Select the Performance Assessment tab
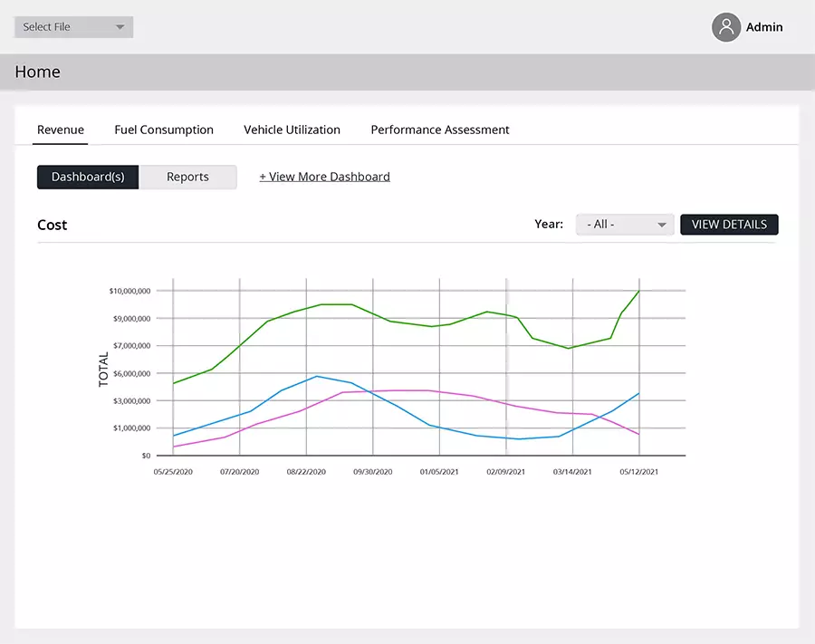 (x=440, y=130)
